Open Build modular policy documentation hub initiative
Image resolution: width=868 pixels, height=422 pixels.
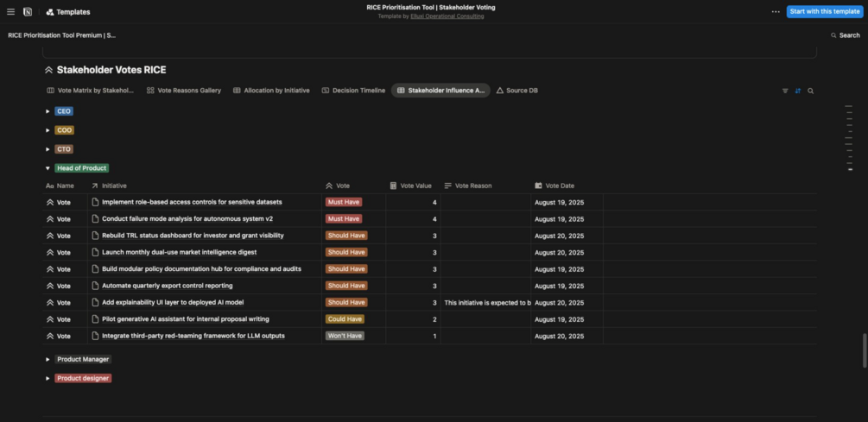(x=201, y=268)
